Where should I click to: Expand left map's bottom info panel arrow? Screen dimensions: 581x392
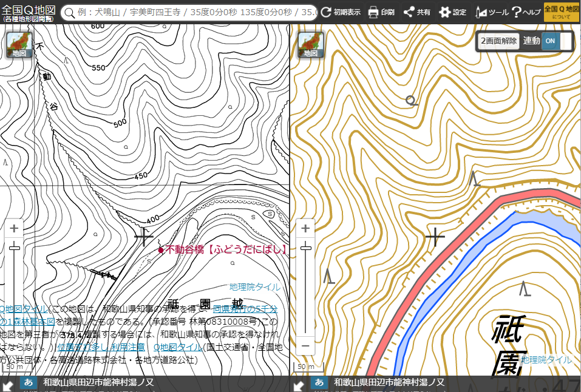click(x=8, y=384)
